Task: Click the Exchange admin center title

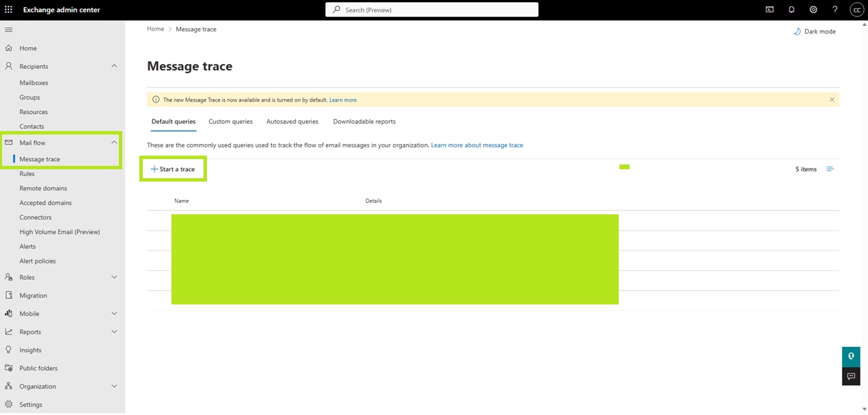Action: pyautogui.click(x=61, y=10)
